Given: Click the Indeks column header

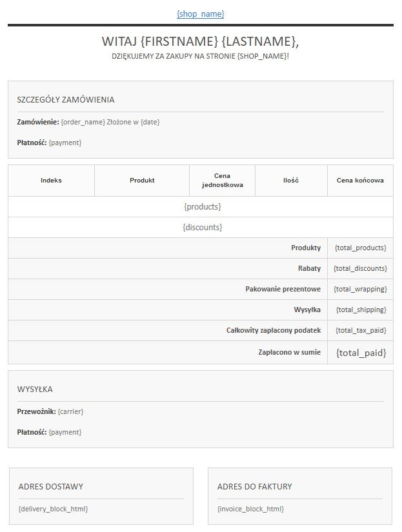Looking at the screenshot, I should coord(51,181).
